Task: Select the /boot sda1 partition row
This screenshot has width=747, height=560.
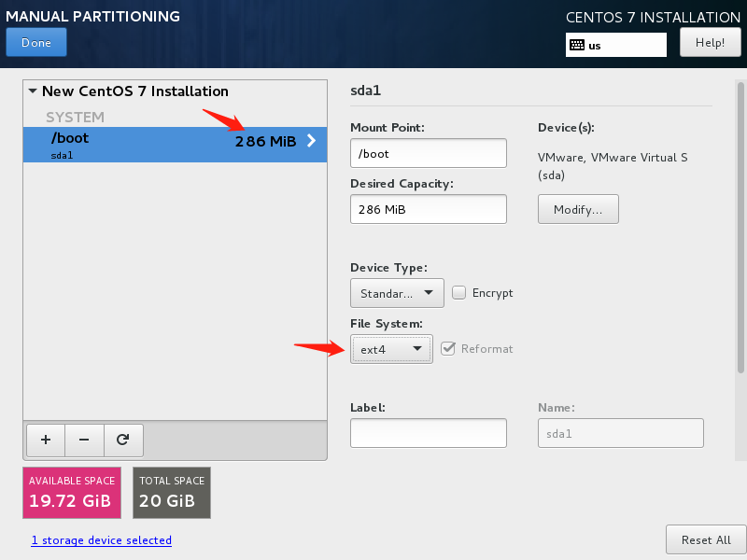Action: (175, 145)
